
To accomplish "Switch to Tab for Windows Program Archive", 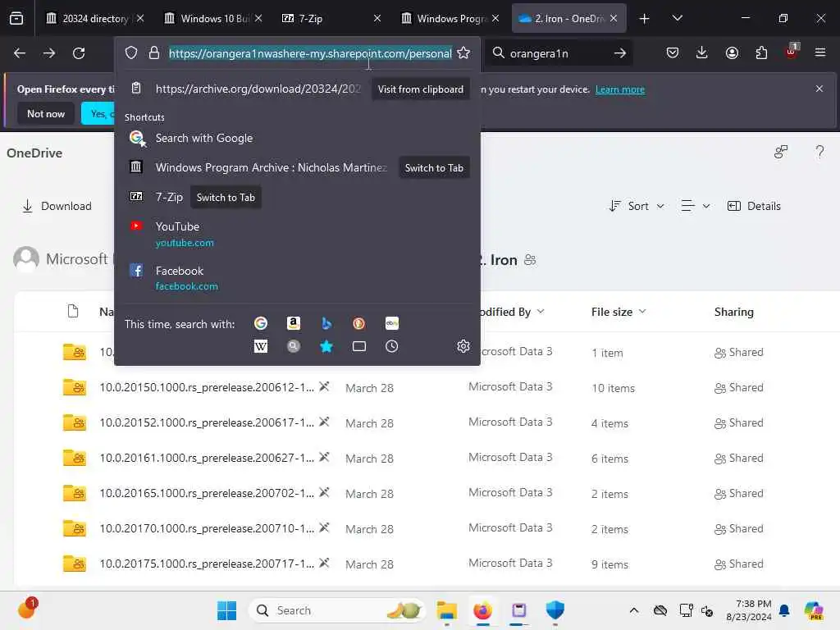I will click(x=434, y=167).
